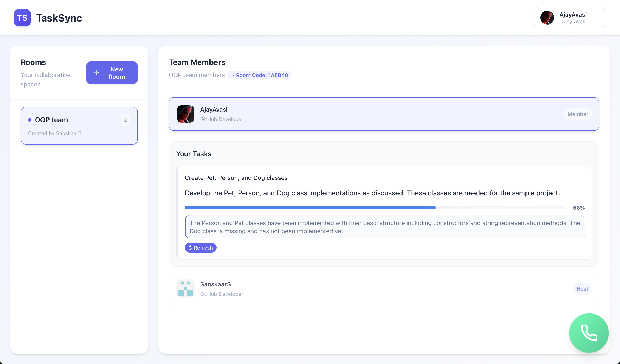This screenshot has height=364, width=620.
Task: Click the green phone call button
Action: point(589,333)
